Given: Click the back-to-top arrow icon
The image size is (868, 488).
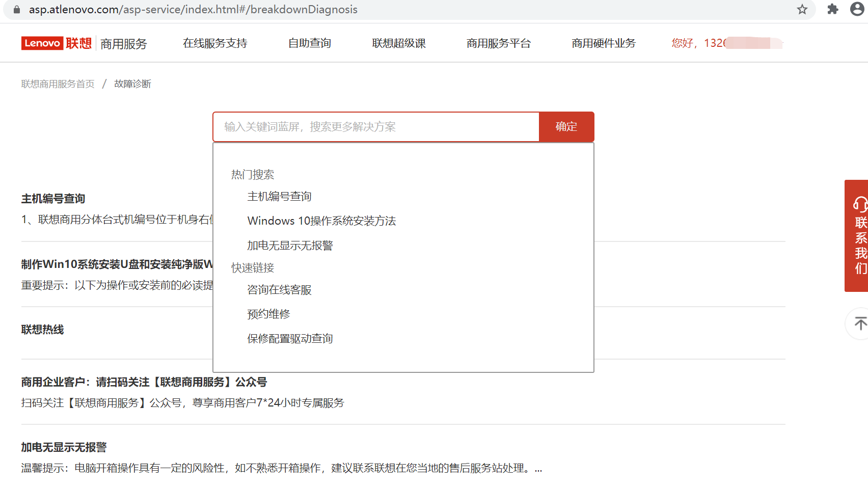Looking at the screenshot, I should pos(860,323).
